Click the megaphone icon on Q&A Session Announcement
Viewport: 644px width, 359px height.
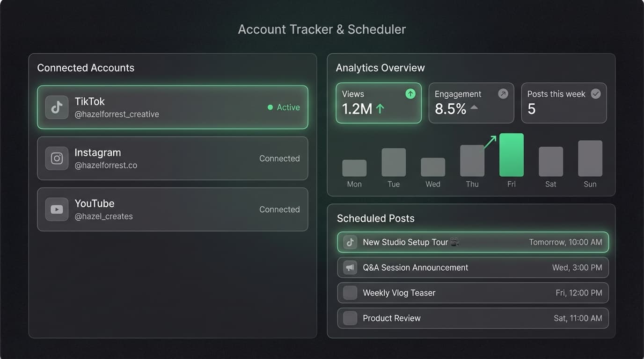pos(350,267)
